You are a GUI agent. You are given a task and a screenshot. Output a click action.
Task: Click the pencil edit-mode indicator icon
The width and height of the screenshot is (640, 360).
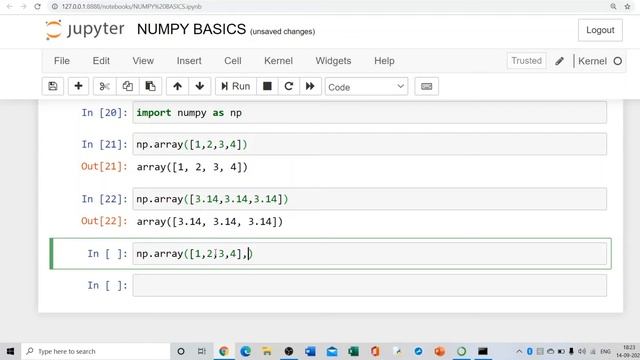click(560, 61)
